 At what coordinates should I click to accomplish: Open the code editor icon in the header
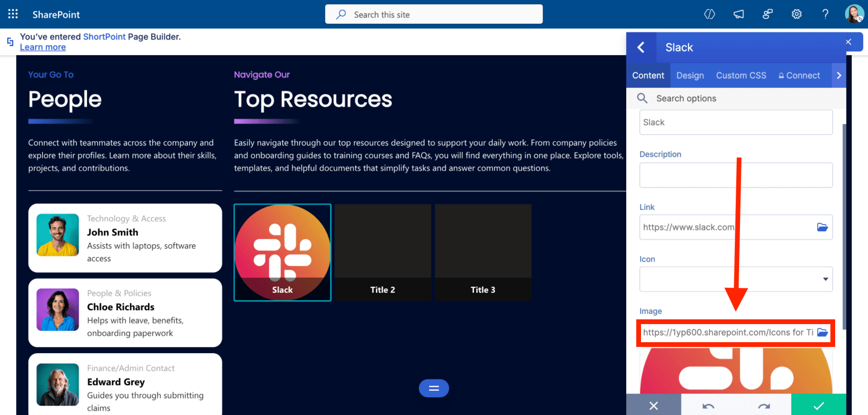point(710,14)
